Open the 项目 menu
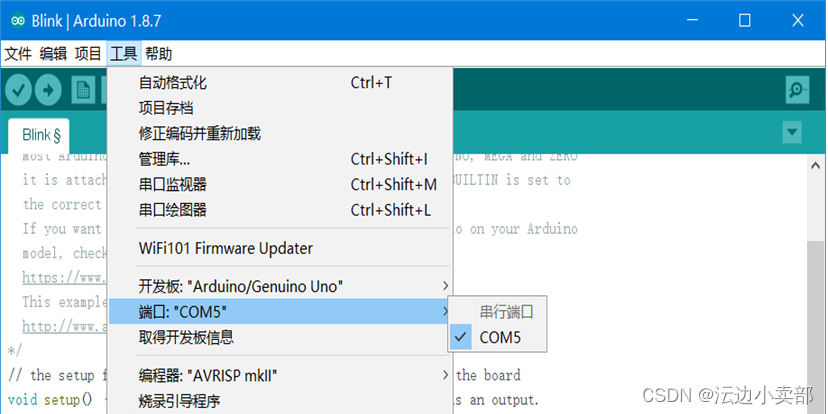Image resolution: width=828 pixels, height=414 pixels. pyautogui.click(x=88, y=53)
